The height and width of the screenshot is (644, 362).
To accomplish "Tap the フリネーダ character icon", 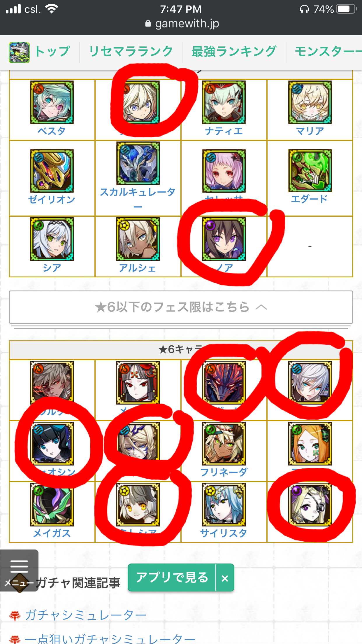I will [x=224, y=443].
